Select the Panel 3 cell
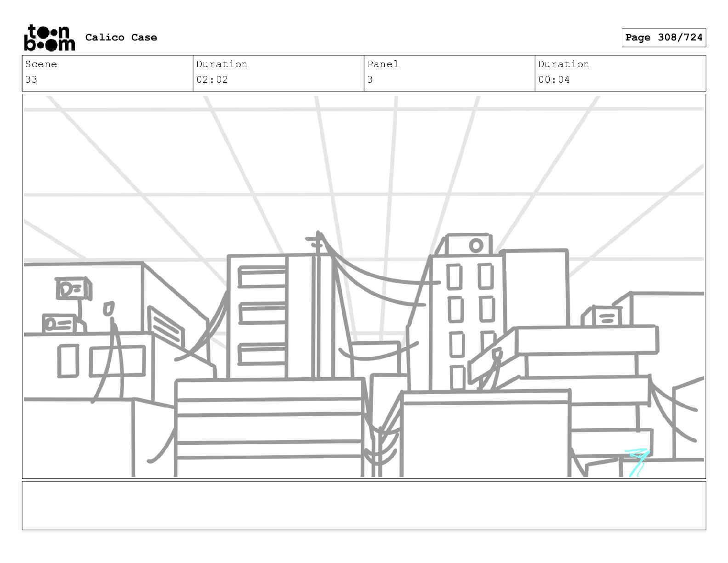 [449, 73]
